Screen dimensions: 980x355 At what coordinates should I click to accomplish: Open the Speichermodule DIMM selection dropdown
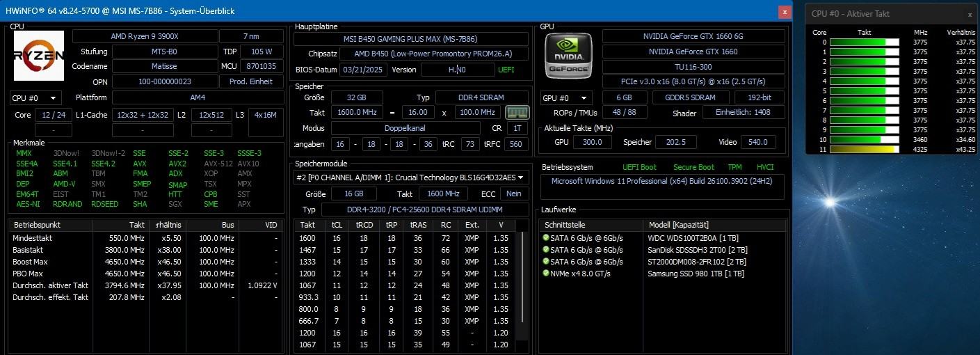(x=411, y=177)
